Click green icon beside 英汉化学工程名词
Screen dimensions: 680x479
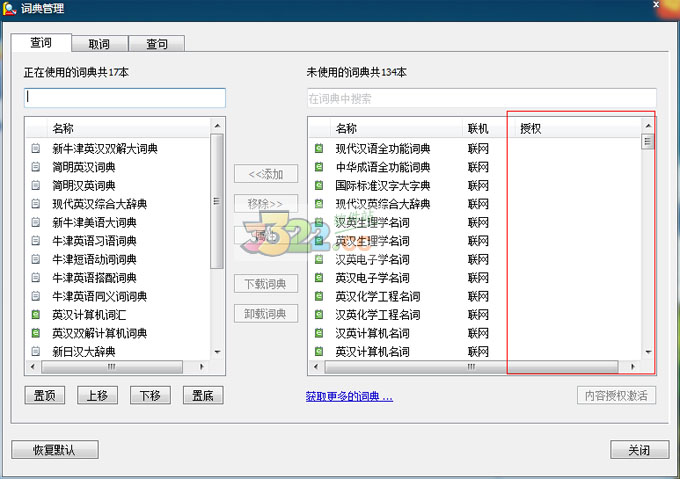[x=319, y=296]
